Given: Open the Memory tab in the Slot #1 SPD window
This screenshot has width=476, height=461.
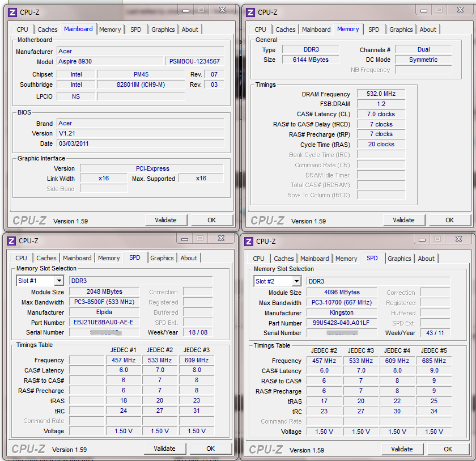Looking at the screenshot, I should point(109,258).
